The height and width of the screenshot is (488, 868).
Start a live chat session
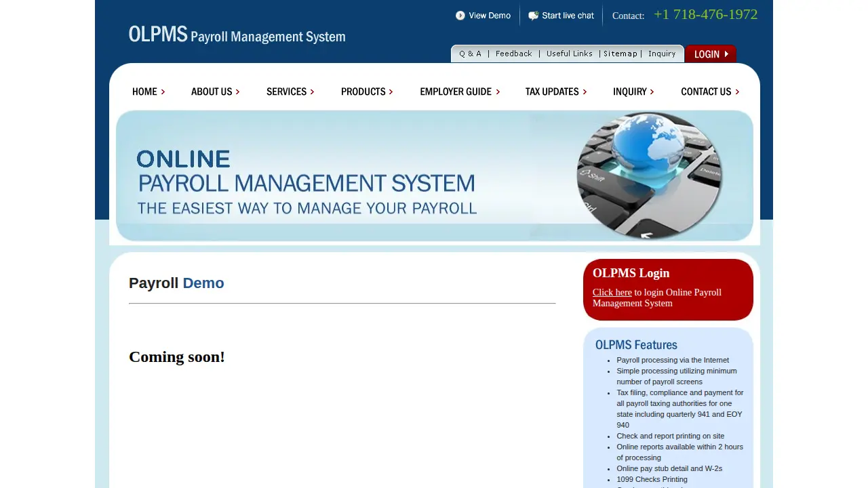tap(568, 16)
